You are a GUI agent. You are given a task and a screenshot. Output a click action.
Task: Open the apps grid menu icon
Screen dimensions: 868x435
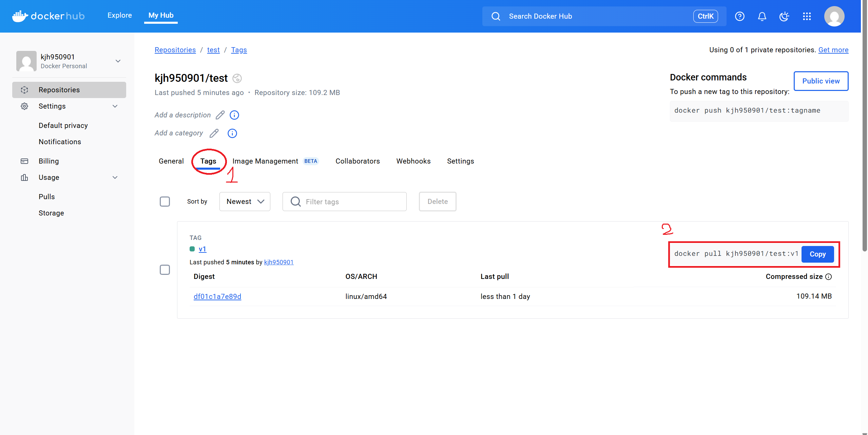pos(807,16)
